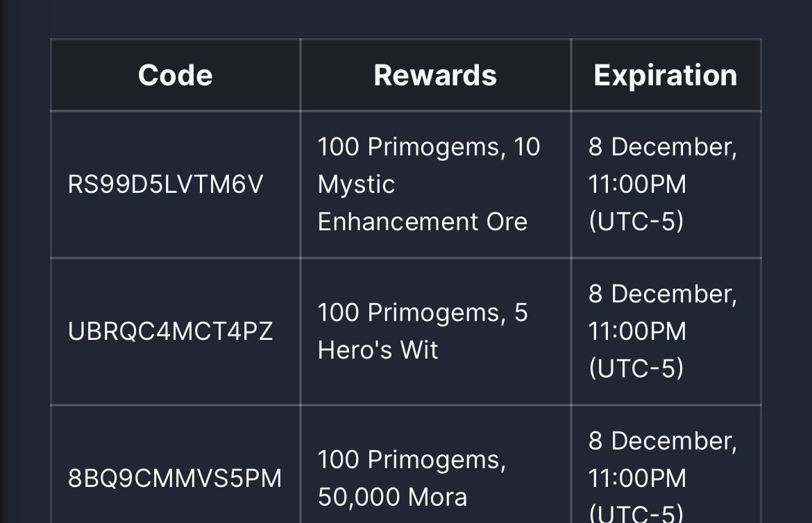The height and width of the screenshot is (523, 812).
Task: Click "(UTC-5)" timezone in UBRQC4MCT4PZ row
Action: [636, 368]
